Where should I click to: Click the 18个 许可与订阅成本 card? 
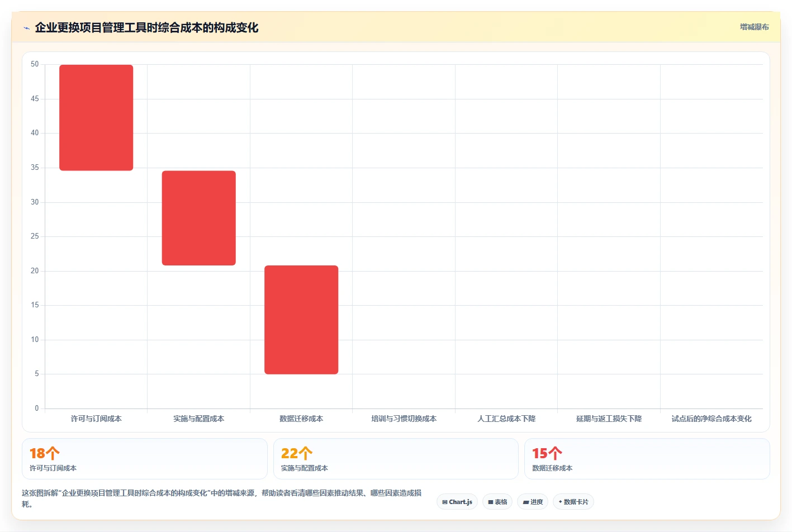pos(145,459)
